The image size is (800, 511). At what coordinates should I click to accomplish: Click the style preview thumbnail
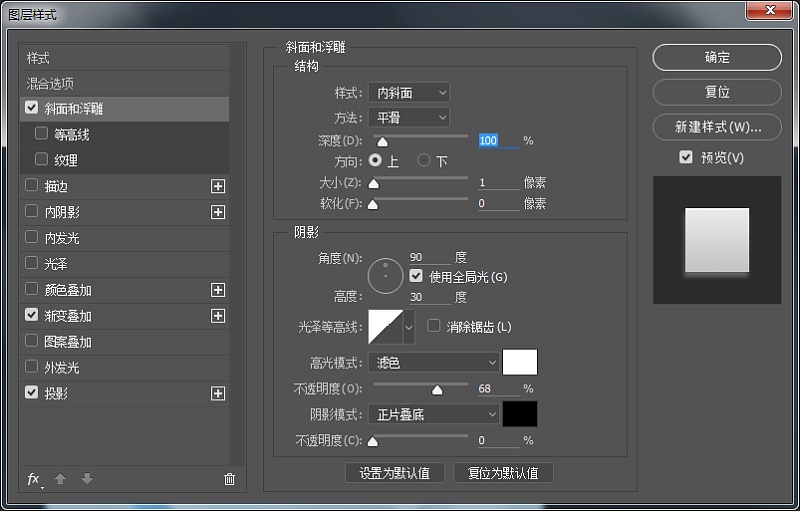click(717, 240)
